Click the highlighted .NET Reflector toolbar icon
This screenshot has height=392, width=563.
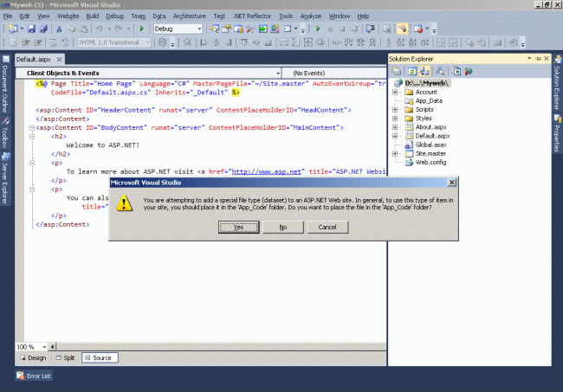[402, 29]
